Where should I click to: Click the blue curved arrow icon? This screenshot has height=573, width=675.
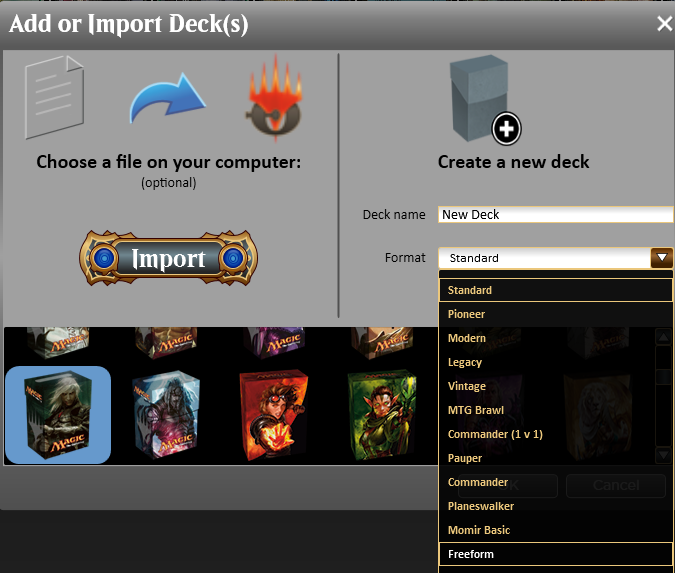click(x=167, y=99)
